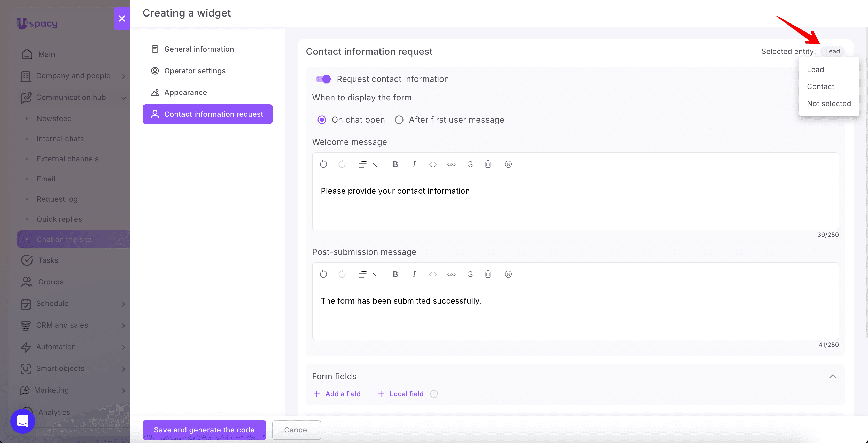Open emoji picker for Post-submission message
Screen dimensions: 868x443
tap(508, 274)
